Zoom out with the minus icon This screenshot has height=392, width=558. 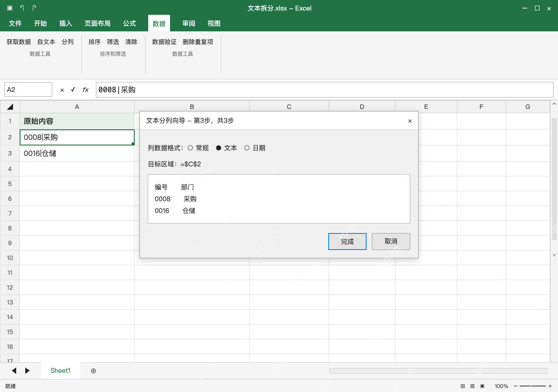coord(516,386)
